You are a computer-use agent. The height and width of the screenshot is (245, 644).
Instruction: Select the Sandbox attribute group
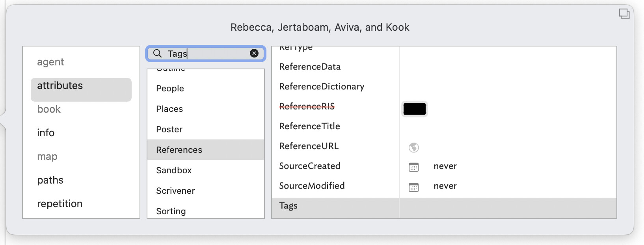174,171
